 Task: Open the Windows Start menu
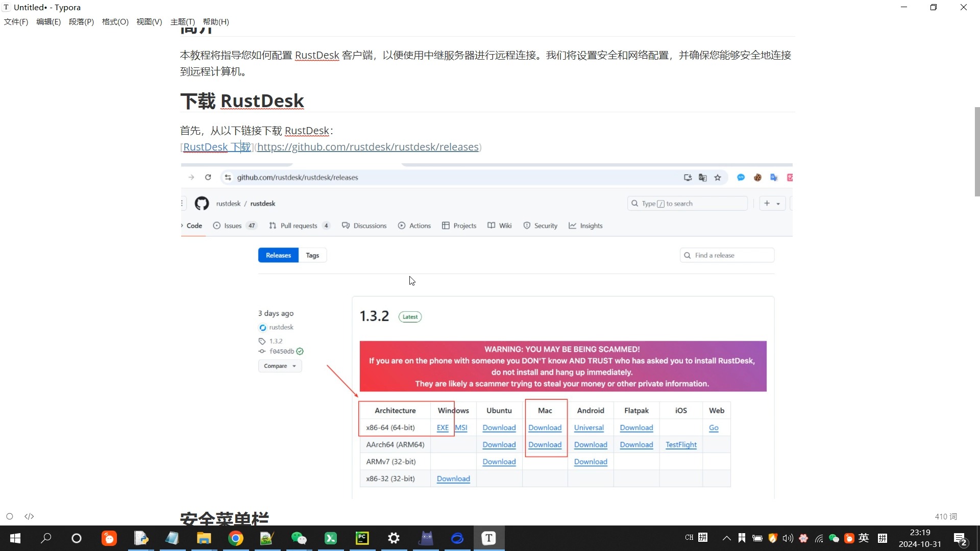point(15,538)
